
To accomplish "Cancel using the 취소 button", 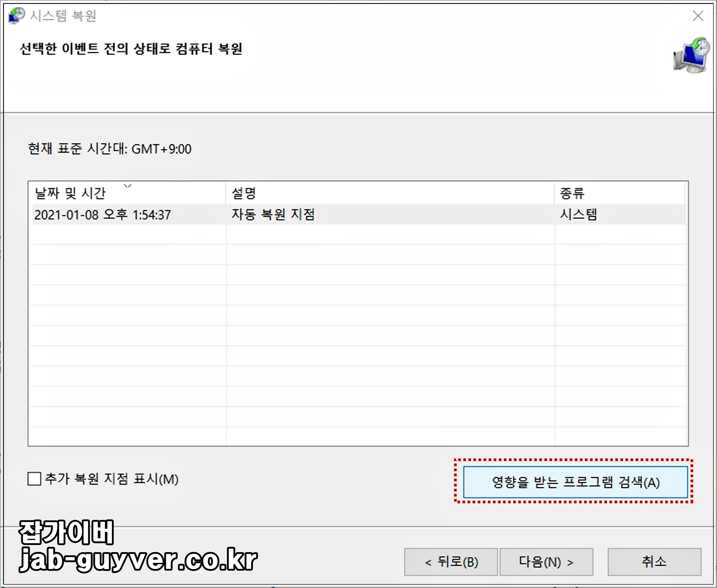I will [x=654, y=562].
